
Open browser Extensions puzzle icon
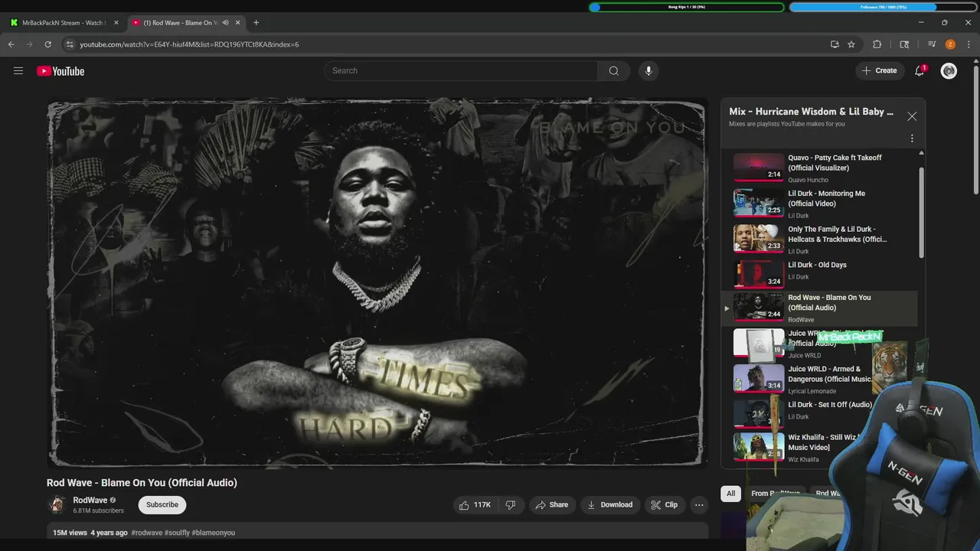pyautogui.click(x=877, y=44)
